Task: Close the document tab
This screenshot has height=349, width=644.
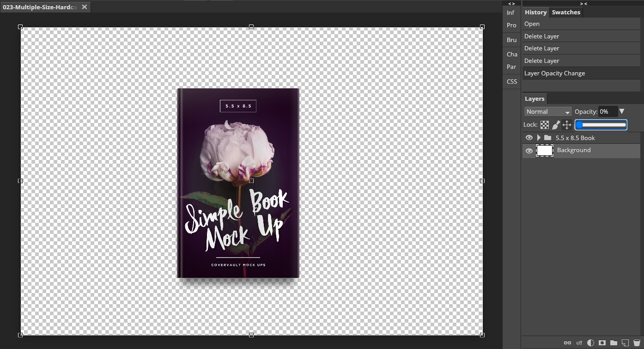Action: pos(84,7)
